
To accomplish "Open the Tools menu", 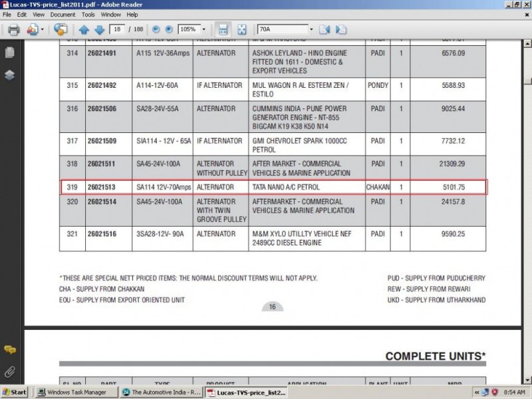I will click(88, 15).
